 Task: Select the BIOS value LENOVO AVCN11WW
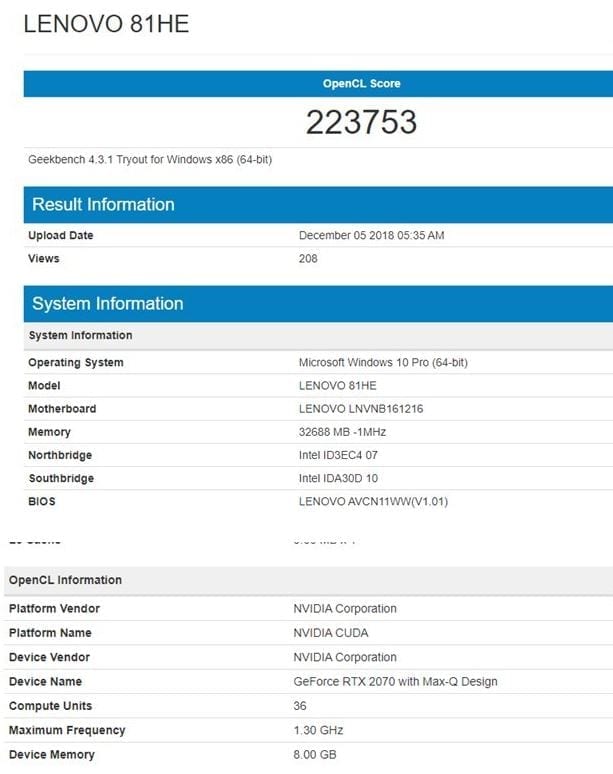click(373, 501)
